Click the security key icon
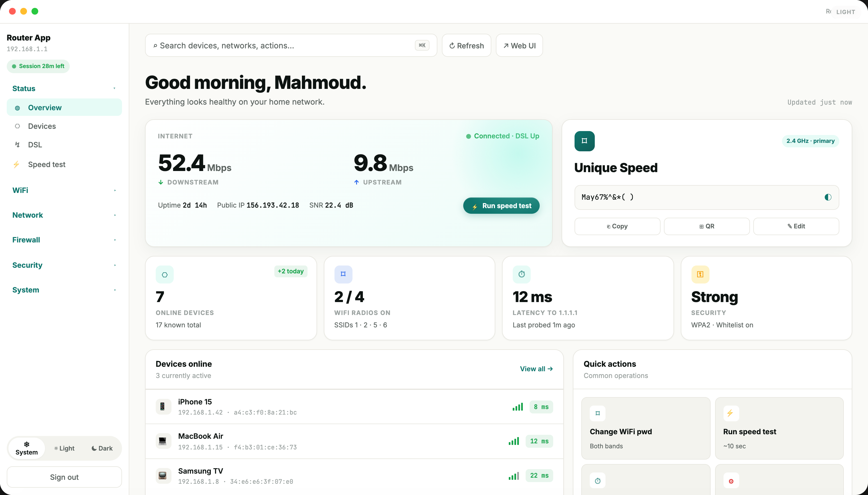 pyautogui.click(x=700, y=274)
